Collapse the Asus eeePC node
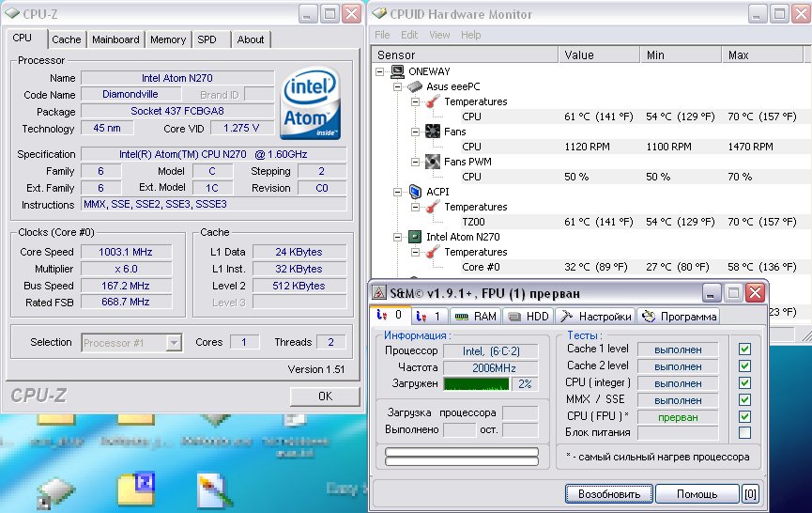The width and height of the screenshot is (812, 513). [397, 86]
